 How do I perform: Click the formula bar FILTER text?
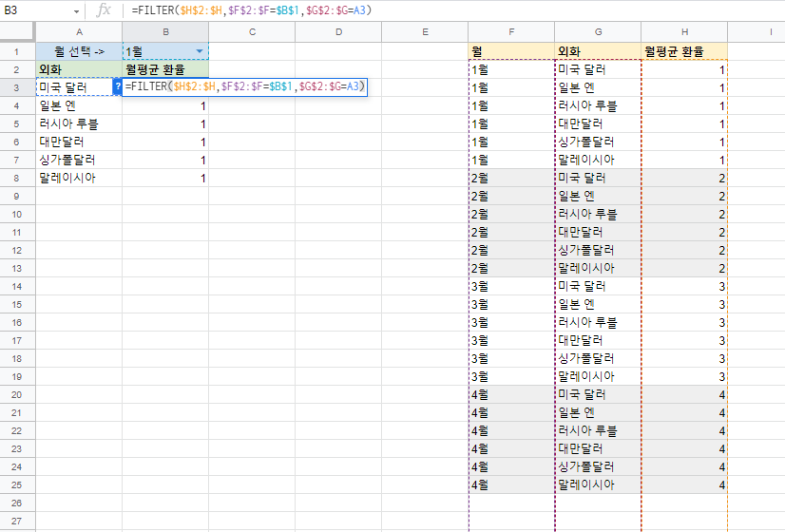[x=252, y=10]
